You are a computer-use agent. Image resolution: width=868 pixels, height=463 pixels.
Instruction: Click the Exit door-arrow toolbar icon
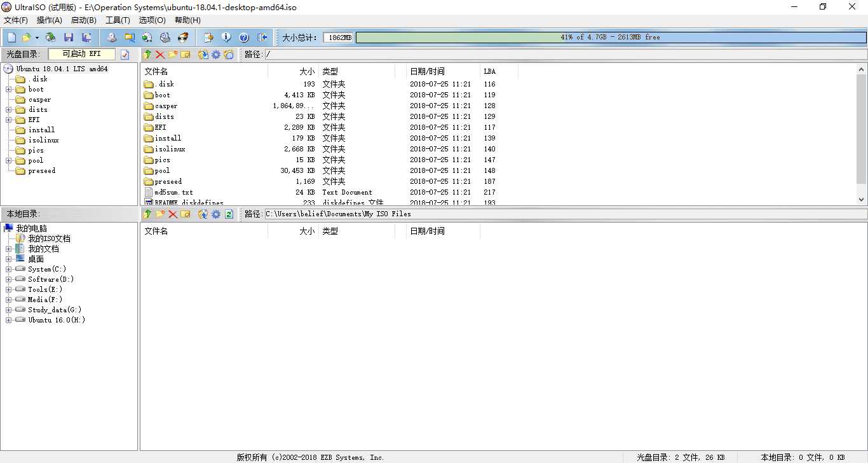262,38
